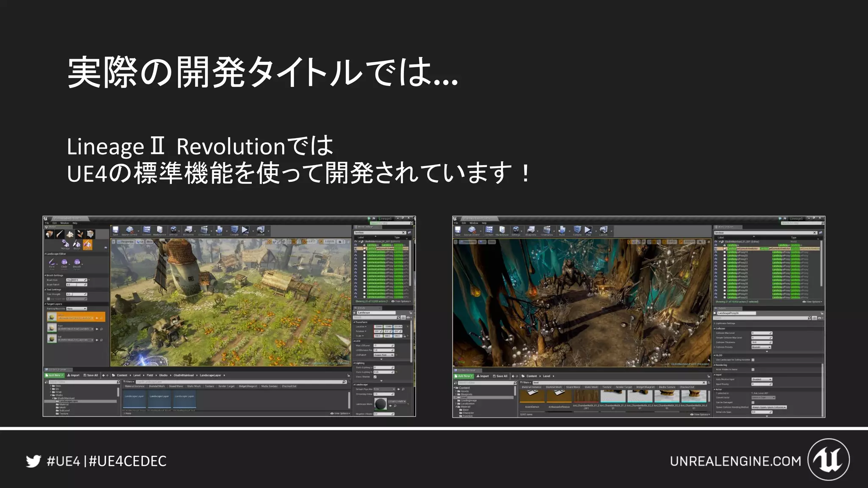Adjust Brush Size slider field in left editor

pyautogui.click(x=76, y=280)
